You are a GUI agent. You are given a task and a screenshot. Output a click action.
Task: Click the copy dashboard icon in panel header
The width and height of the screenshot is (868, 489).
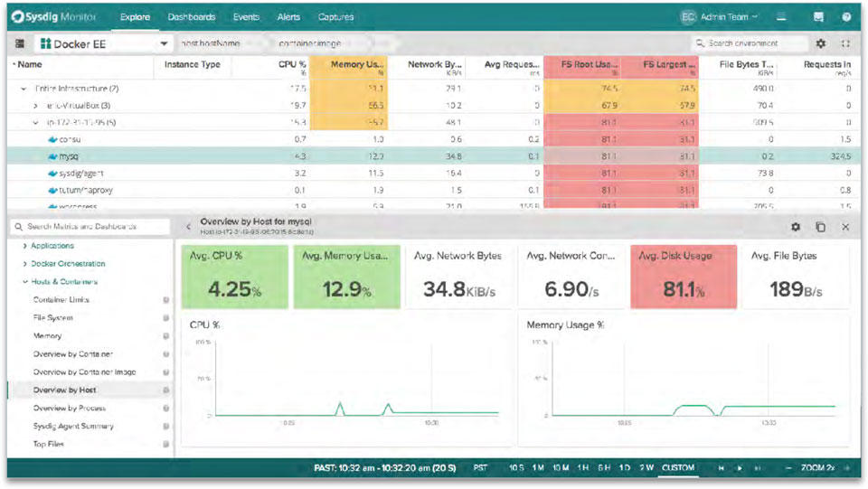coord(820,227)
